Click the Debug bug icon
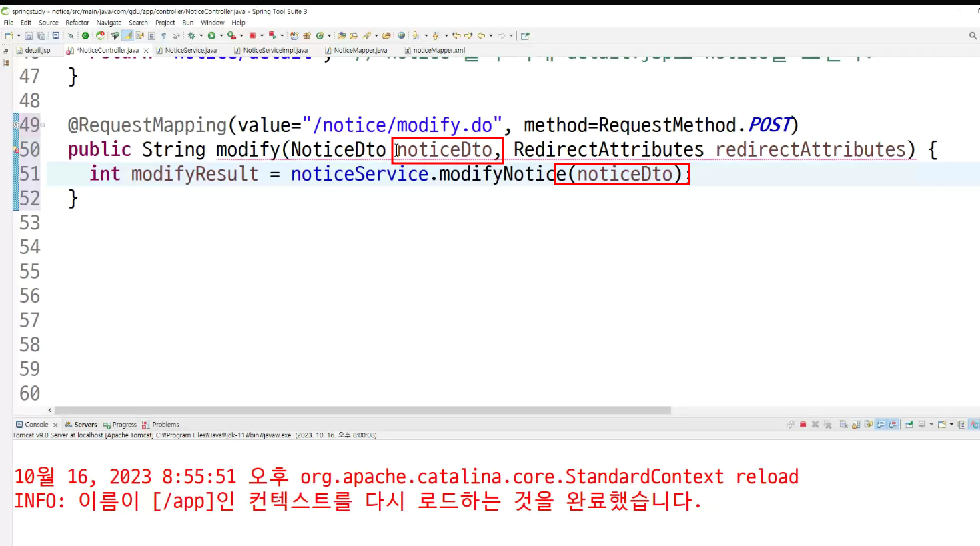This screenshot has height=546, width=980. (x=191, y=35)
